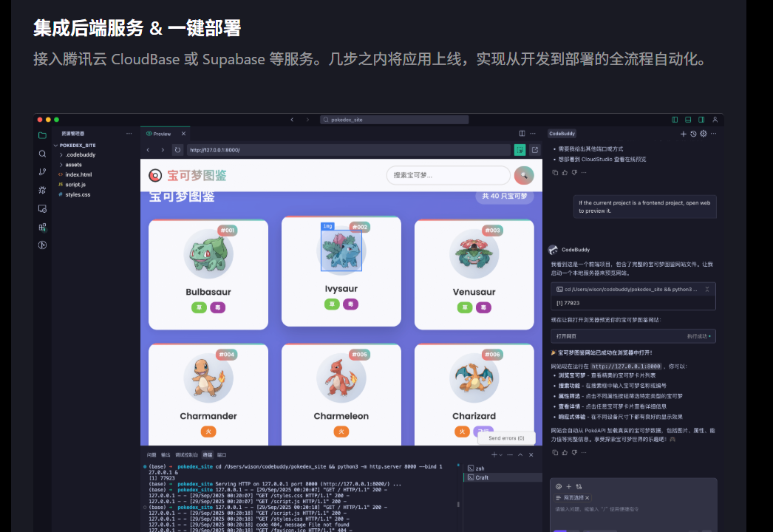Start new CodeBuddy chat with plus icon
Viewport: 773px width, 532px height.
[x=684, y=134]
